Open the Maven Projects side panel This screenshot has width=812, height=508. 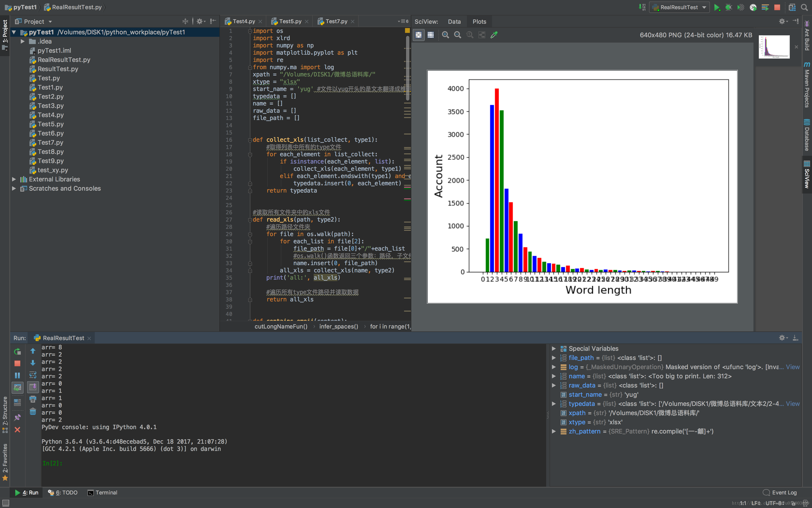coord(807,85)
